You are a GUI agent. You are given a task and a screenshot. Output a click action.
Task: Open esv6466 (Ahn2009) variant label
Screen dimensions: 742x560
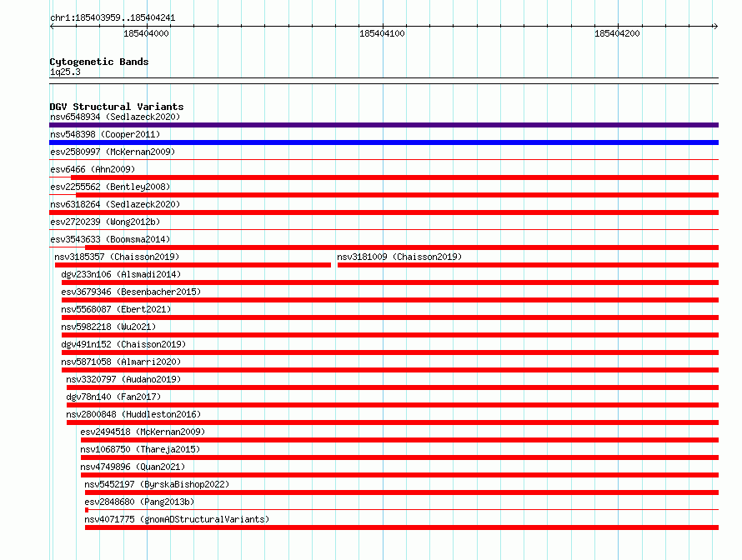(x=93, y=169)
